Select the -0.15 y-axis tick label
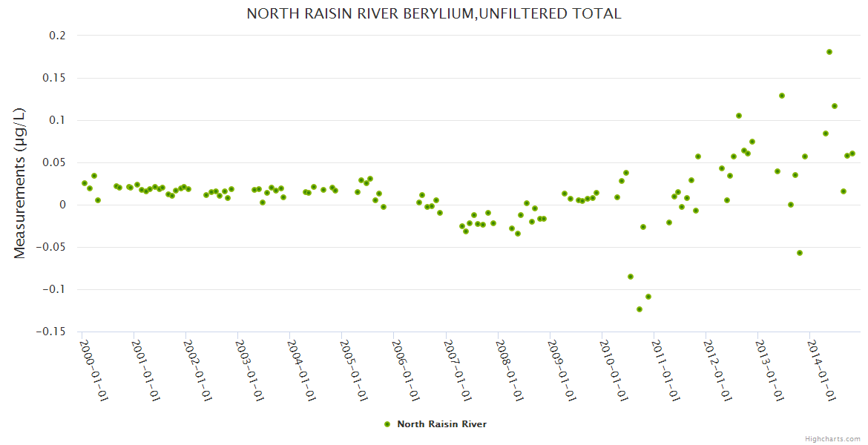 [50, 332]
